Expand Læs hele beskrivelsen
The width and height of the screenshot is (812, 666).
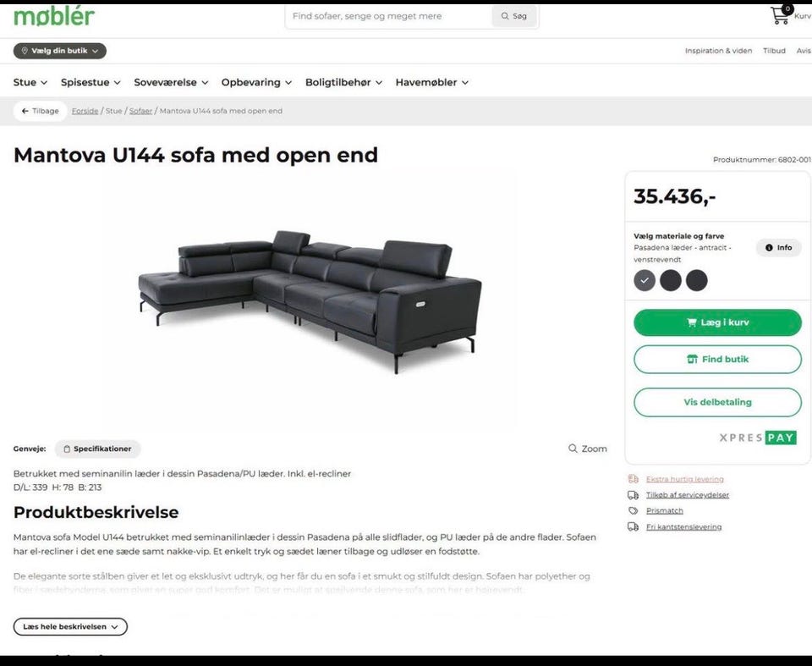click(70, 626)
